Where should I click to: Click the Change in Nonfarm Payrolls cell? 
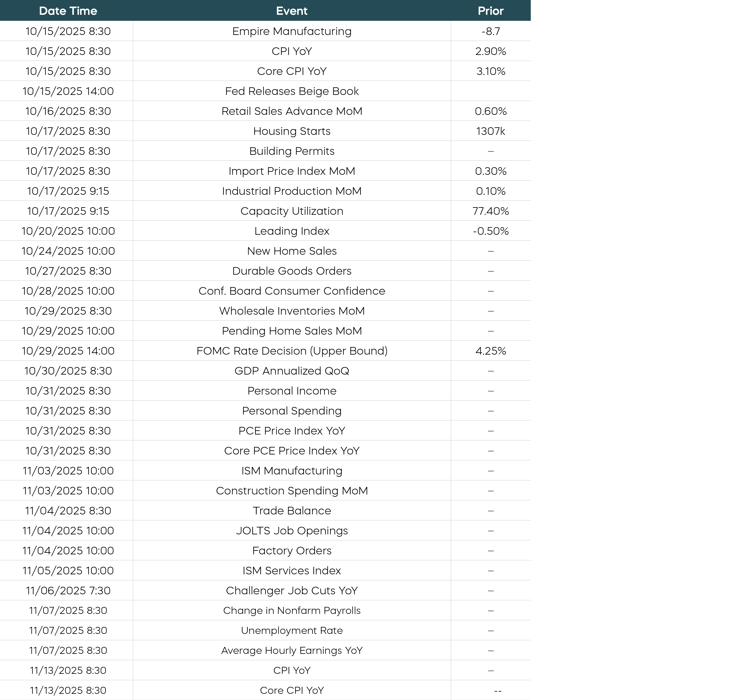[292, 610]
